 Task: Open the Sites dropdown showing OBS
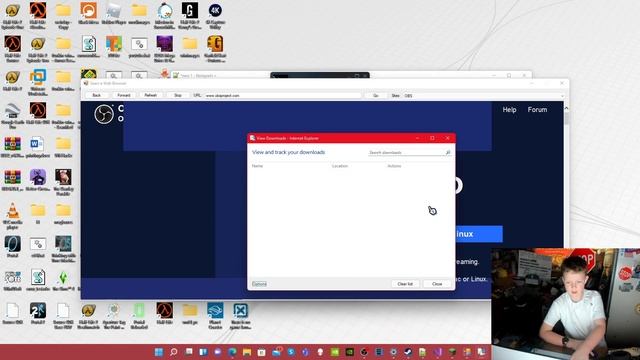484,96
